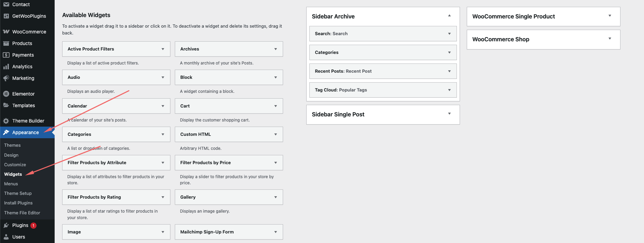Click the Users person icon
The width and height of the screenshot is (644, 243).
coord(6,237)
